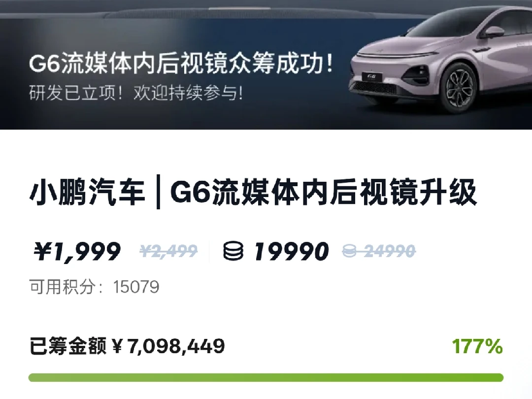Tap the G6 license plate badge on car
The width and height of the screenshot is (532, 399).
(371, 76)
